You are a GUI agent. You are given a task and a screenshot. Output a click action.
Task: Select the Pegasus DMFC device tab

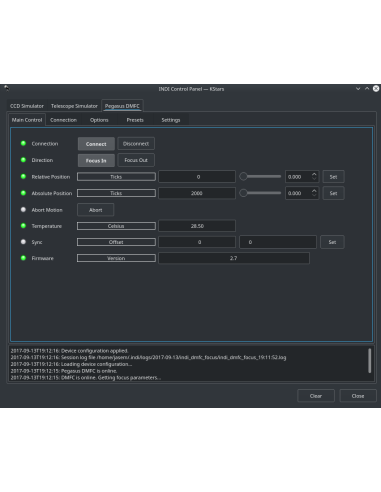click(122, 106)
